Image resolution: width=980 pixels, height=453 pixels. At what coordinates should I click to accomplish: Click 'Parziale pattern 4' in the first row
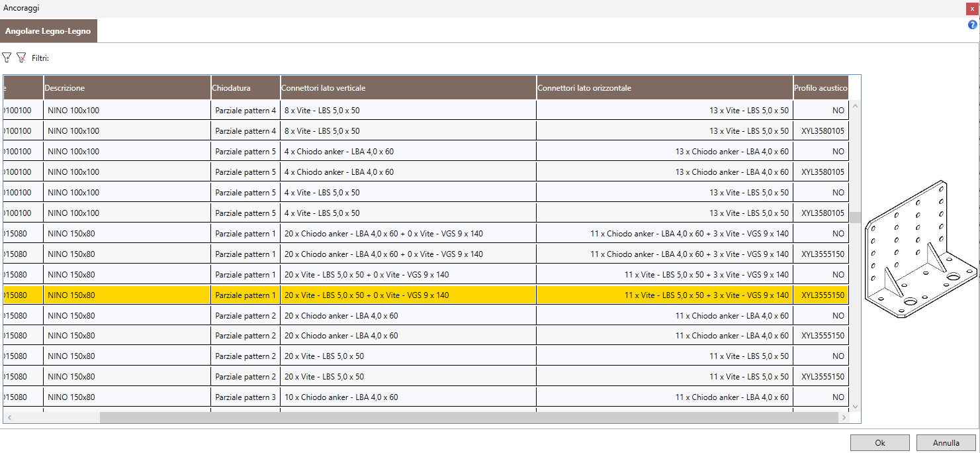tap(245, 111)
